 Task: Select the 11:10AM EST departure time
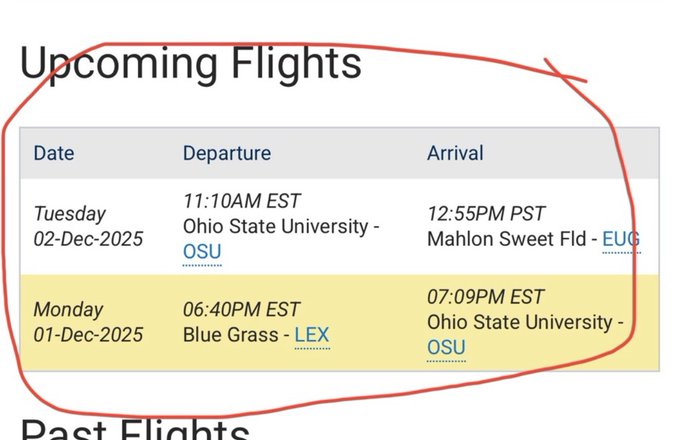click(x=242, y=201)
